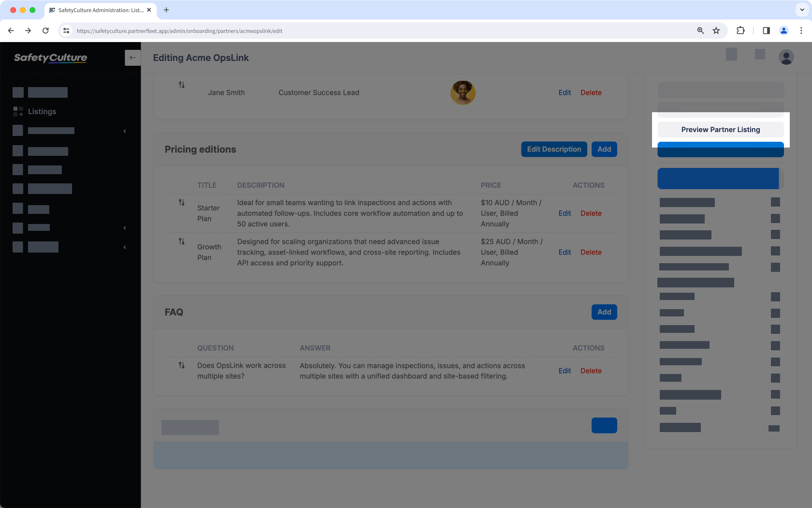
Task: Click reorder handle for FAQ question row
Action: tap(182, 365)
